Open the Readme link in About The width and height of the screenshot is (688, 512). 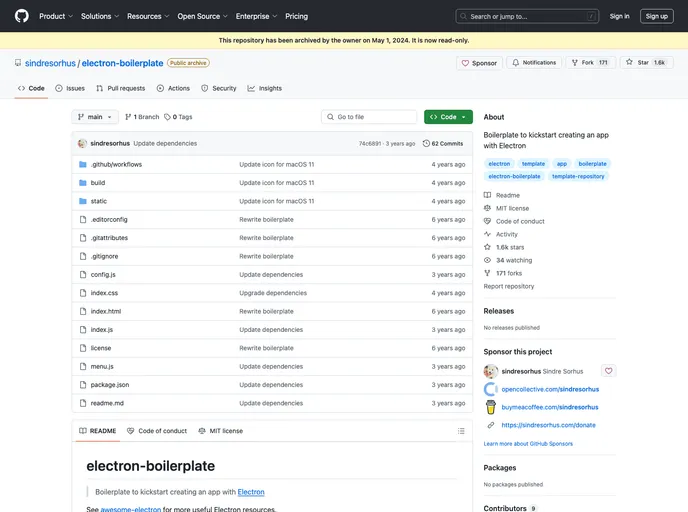click(502, 195)
